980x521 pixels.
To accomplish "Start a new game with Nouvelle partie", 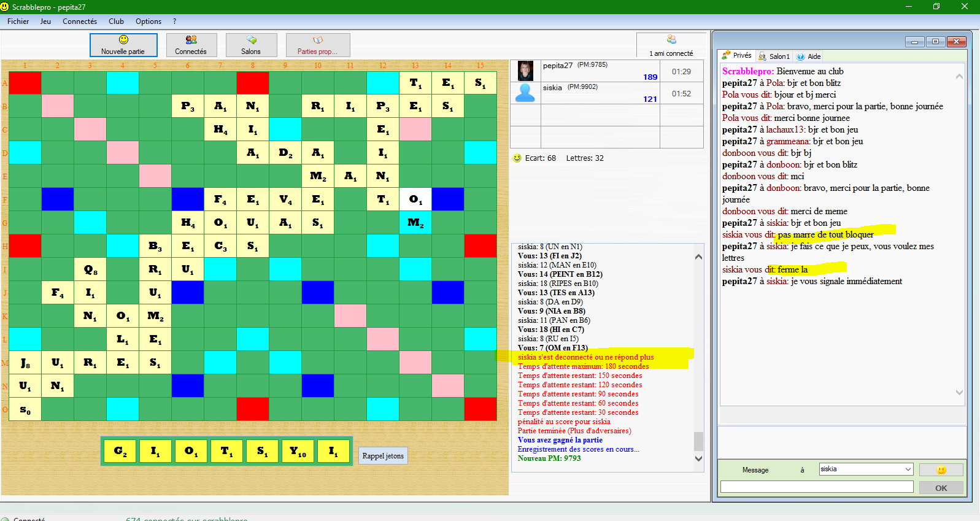I will [x=123, y=45].
